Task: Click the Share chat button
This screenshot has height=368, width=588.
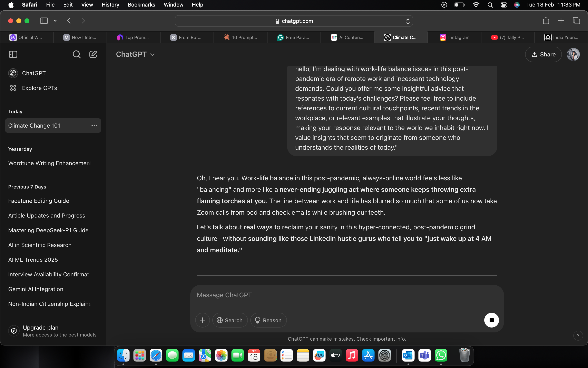Action: (543, 54)
